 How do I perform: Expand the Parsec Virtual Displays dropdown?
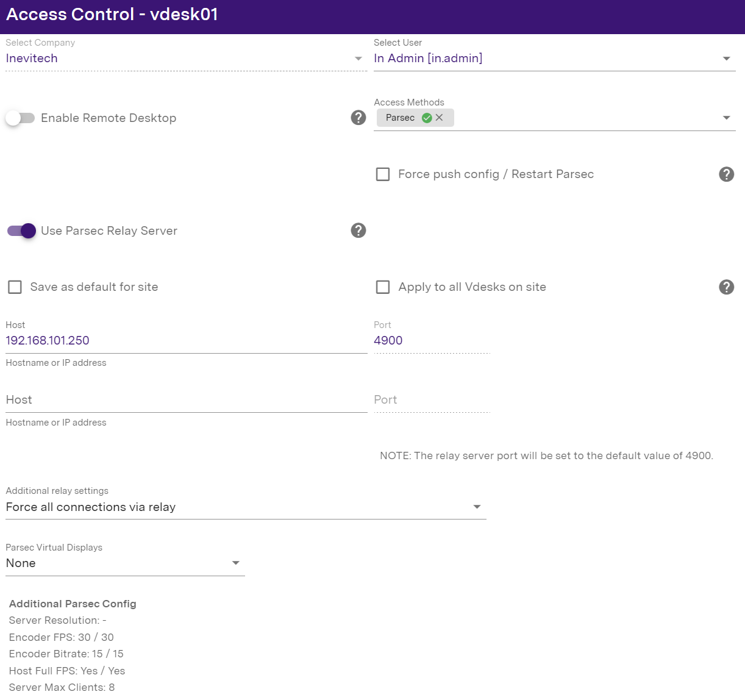235,563
